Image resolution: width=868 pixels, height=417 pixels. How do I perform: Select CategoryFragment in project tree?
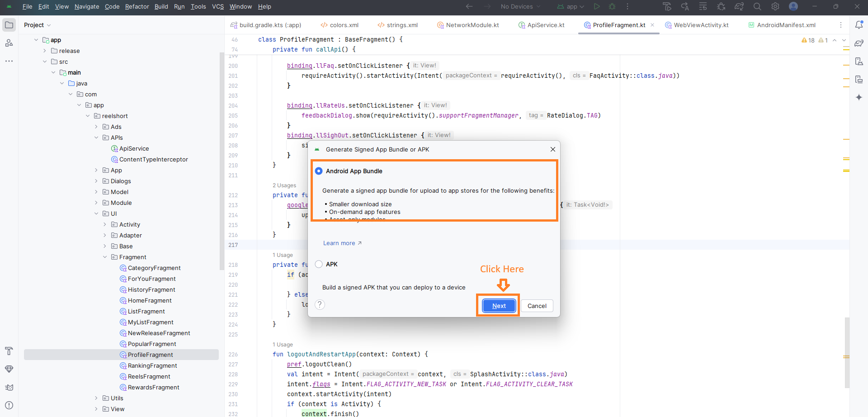(150, 268)
